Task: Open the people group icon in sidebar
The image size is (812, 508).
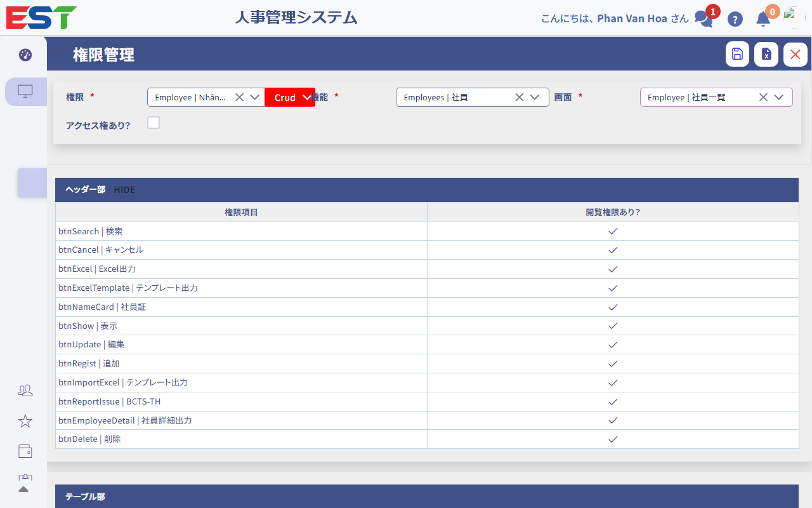Action: point(25,391)
